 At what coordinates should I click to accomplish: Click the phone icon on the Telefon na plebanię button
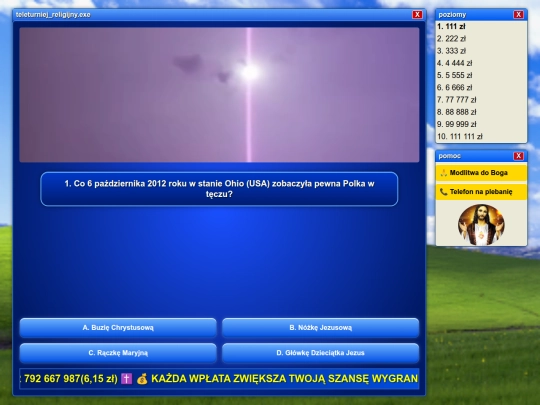444,192
